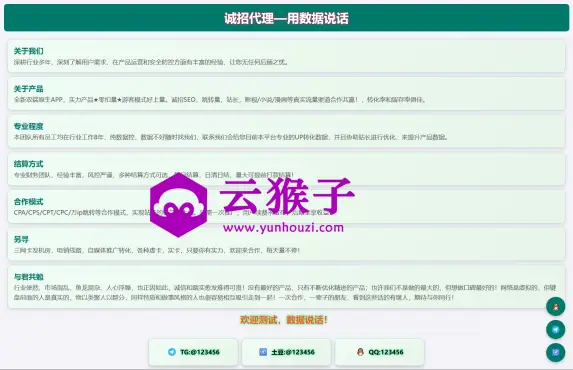573x370 pixels.
Task: Open the floating QQ penguin icon
Action: 555,306
